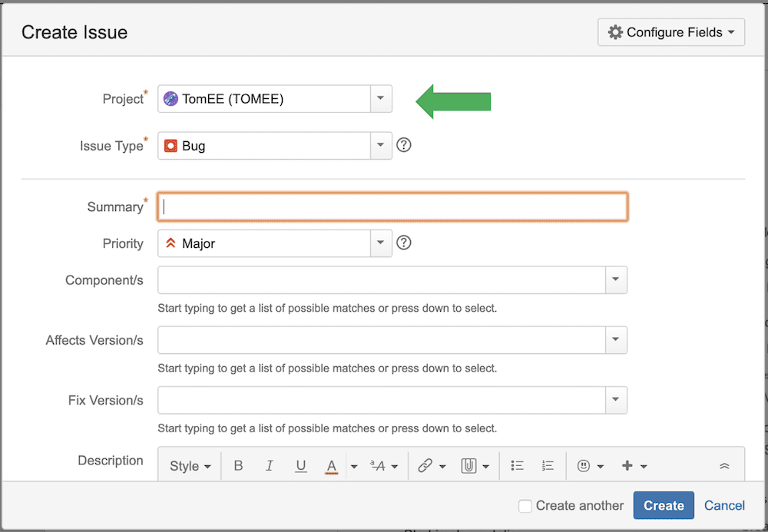Click the 'Create Issue' dialog title
This screenshot has width=768, height=532.
[x=74, y=32]
